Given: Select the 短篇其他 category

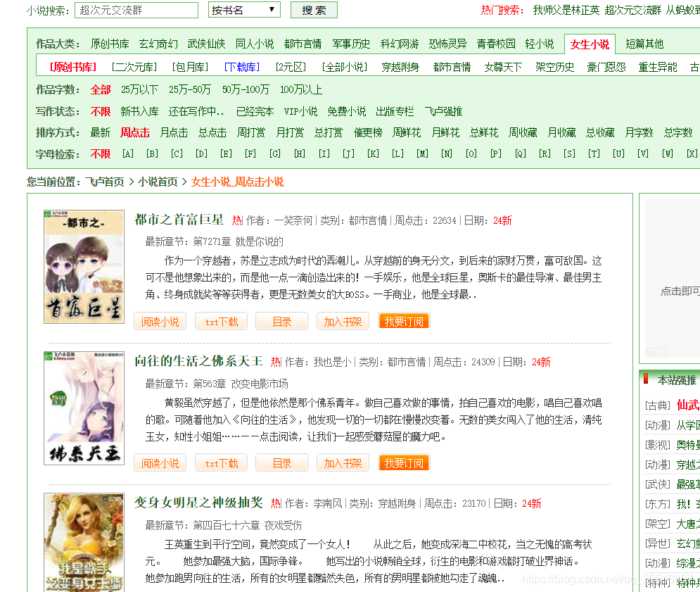Looking at the screenshot, I should (x=644, y=44).
